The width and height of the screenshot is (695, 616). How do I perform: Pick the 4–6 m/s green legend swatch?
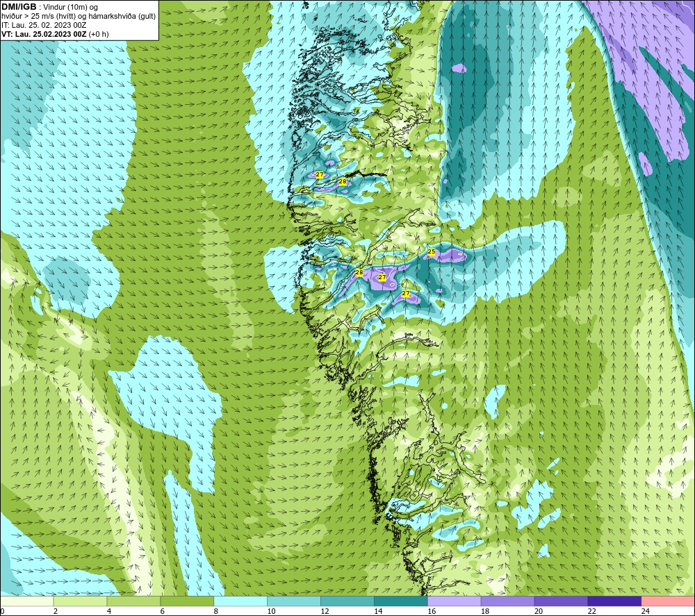tap(133, 601)
